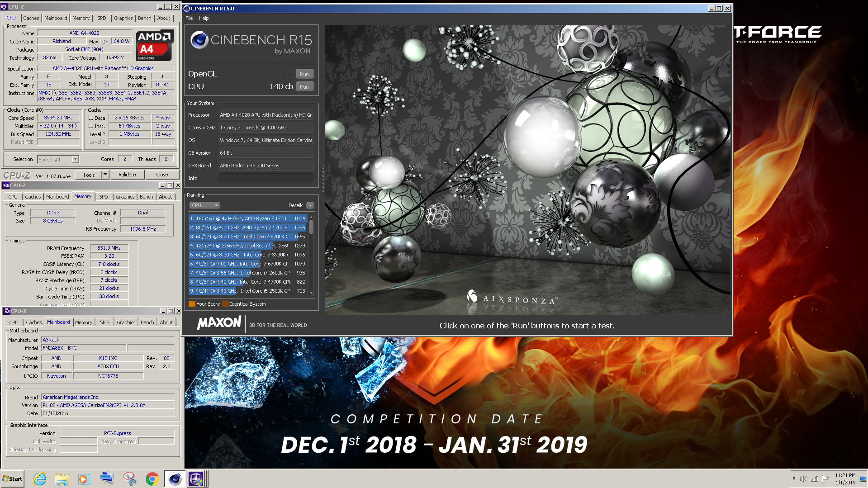Open SPD tab in the Memory CPU-Z window
This screenshot has height=488, width=868.
coord(104,197)
